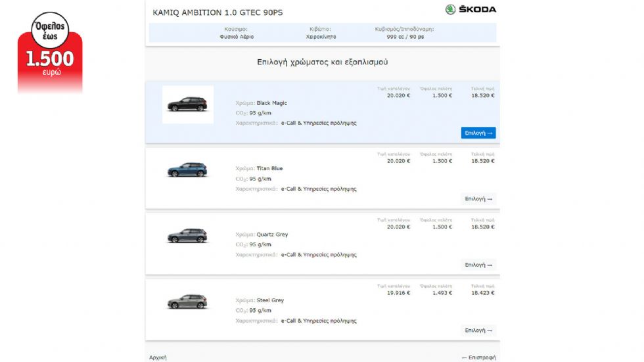644x362 pixels.
Task: Click the Επιλογή χρώματος και εξοπλισμού heading
Action: [x=323, y=62]
